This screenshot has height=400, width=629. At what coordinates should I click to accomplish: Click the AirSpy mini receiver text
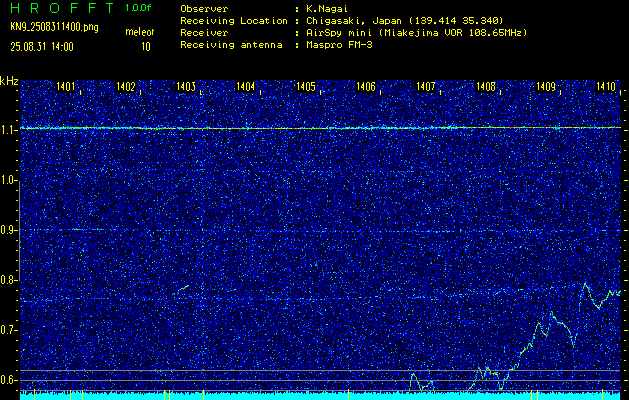[416, 33]
